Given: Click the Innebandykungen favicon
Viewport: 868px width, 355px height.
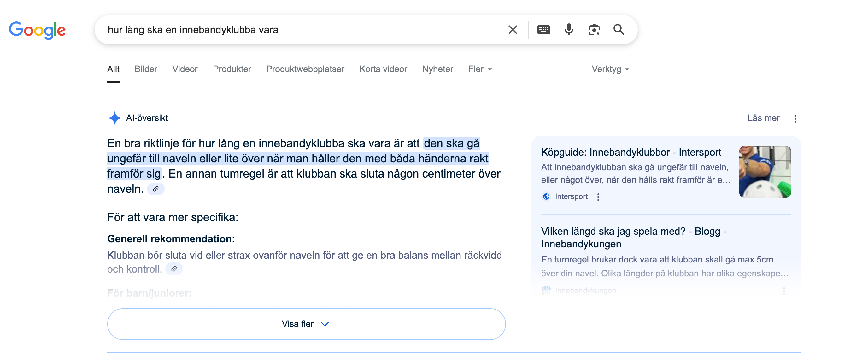Looking at the screenshot, I should [x=546, y=290].
